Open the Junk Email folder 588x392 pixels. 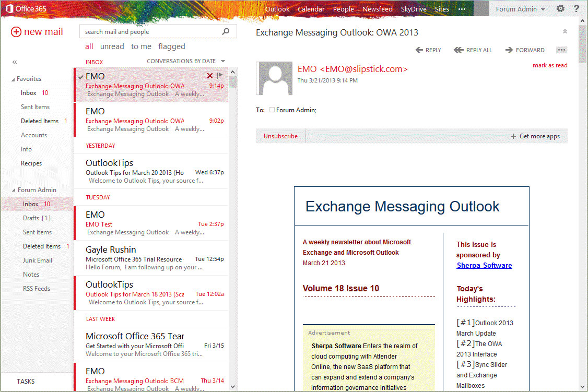coord(38,260)
